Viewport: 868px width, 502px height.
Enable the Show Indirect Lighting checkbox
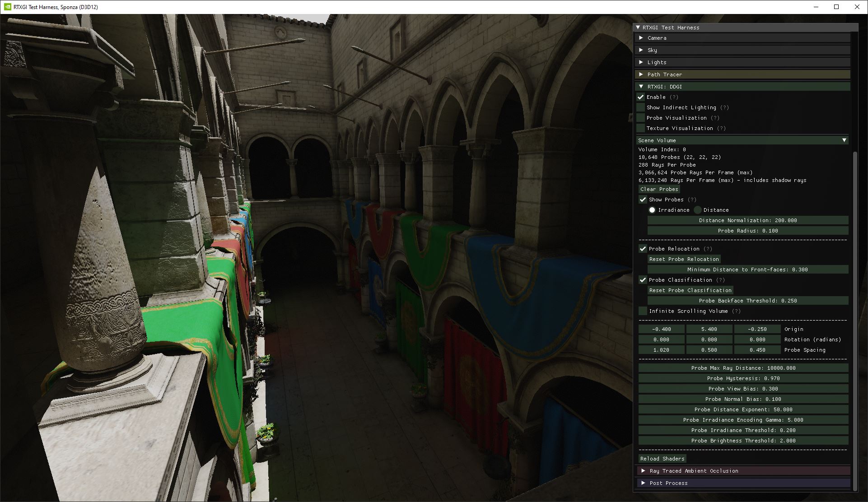pos(641,107)
